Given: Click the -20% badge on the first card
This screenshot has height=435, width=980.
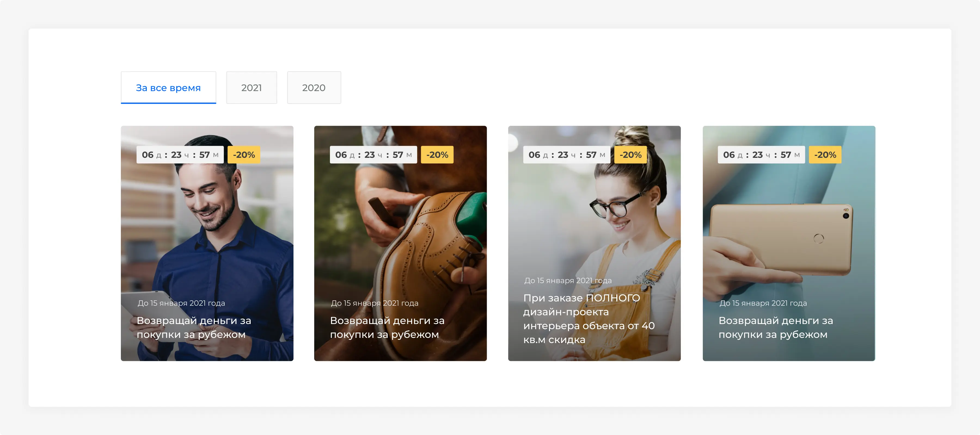Looking at the screenshot, I should [x=244, y=155].
